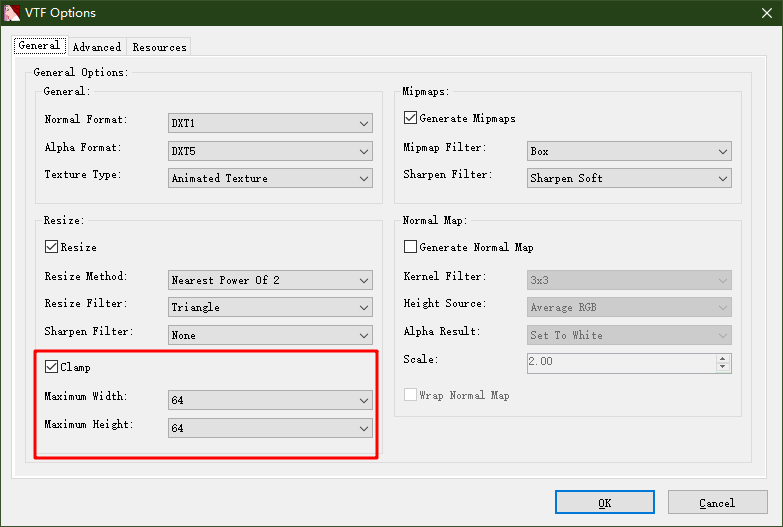The width and height of the screenshot is (783, 527).
Task: Click the Cancel button
Action: click(717, 502)
